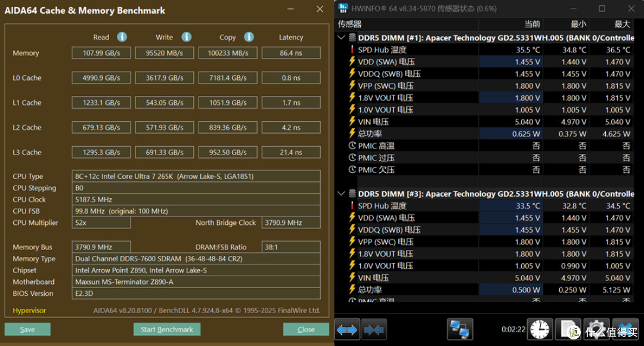Click the CPU Type field with Ultra 7 265K
Image resolution: width=644 pixels, height=346 pixels.
[196, 177]
